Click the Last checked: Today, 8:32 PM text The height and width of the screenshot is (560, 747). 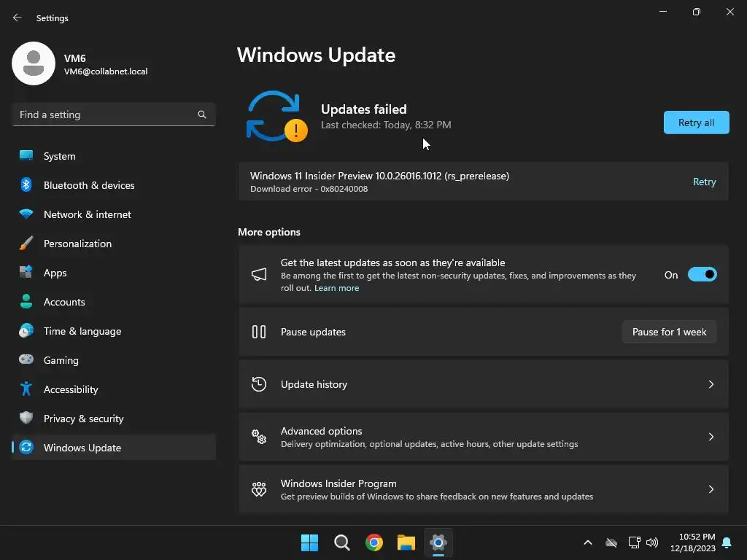[386, 125]
